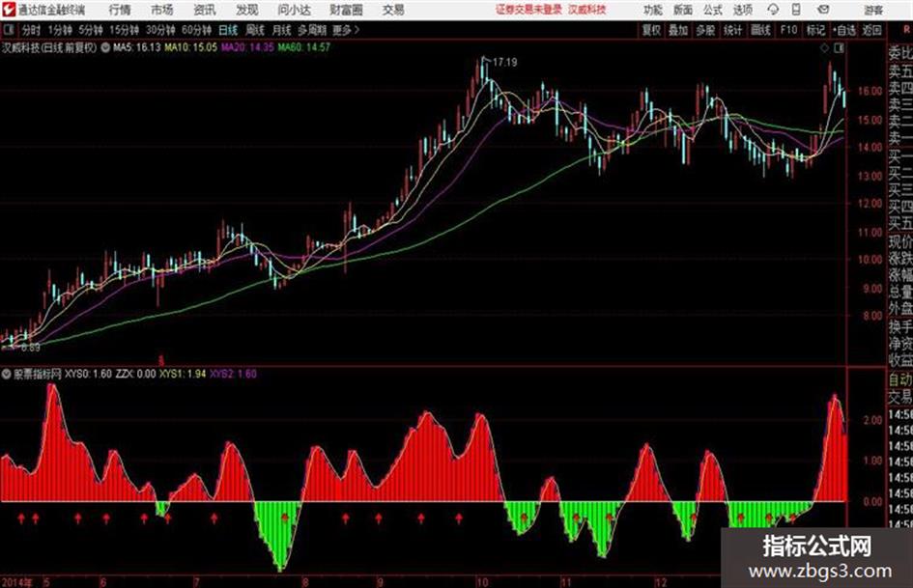The image size is (913, 588).
Task: Switch to 5分钟 period tab
Action: (x=90, y=30)
